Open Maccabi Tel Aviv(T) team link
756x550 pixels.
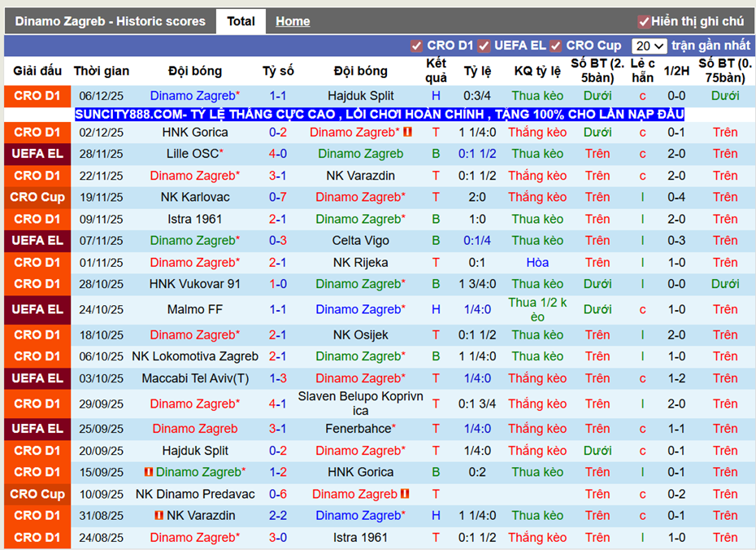(x=195, y=378)
